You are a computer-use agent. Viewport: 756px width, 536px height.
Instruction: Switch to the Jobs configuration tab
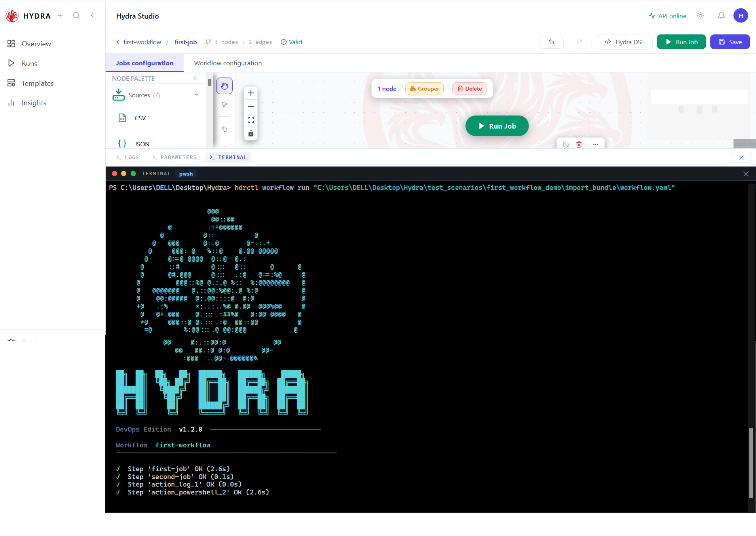tap(144, 63)
